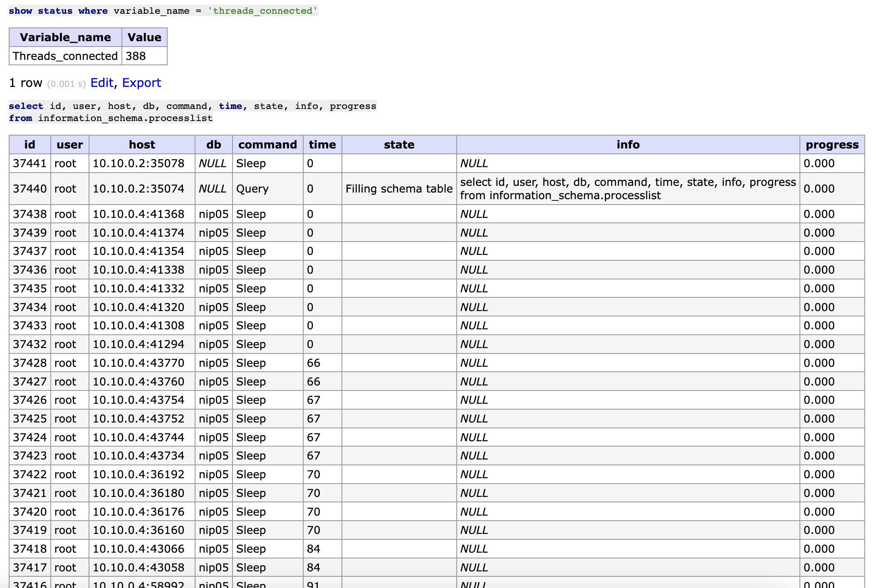876x588 pixels.
Task: Select process id 37438 cell
Action: [x=30, y=214]
